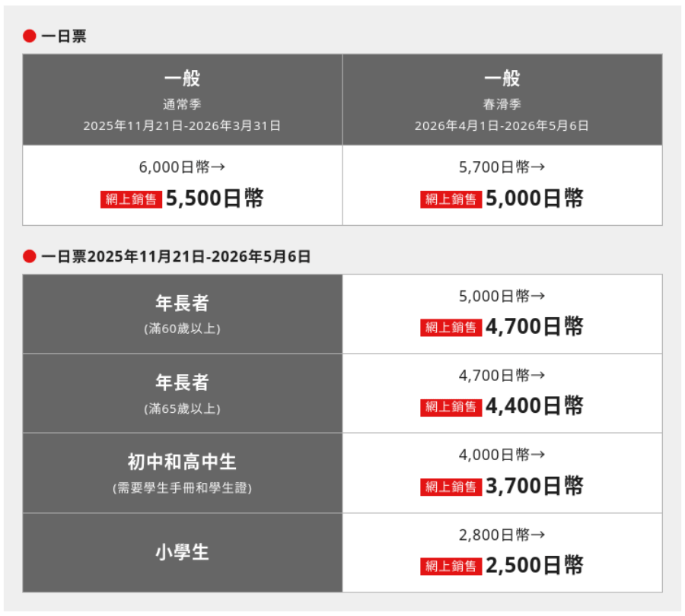The image size is (685, 616).
Task: Select the 初中和高中生 row header
Action: click(182, 473)
